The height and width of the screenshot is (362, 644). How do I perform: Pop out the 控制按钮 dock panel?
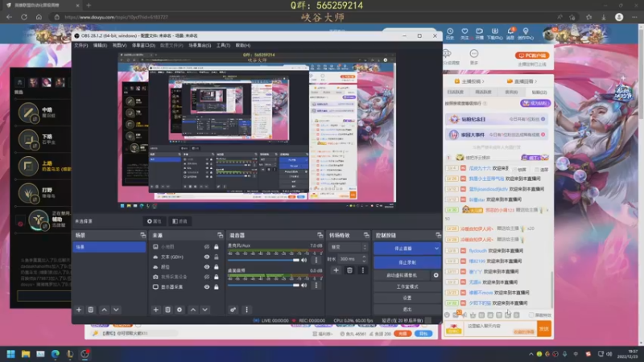tap(438, 235)
